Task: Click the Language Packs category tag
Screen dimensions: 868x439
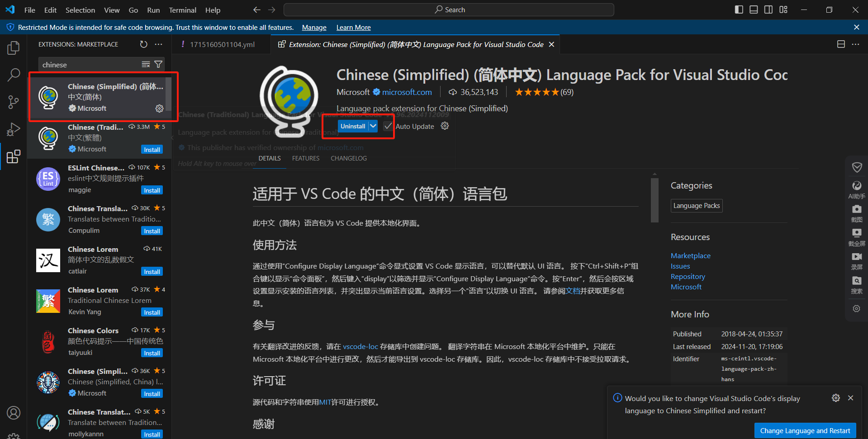Action: tap(697, 206)
